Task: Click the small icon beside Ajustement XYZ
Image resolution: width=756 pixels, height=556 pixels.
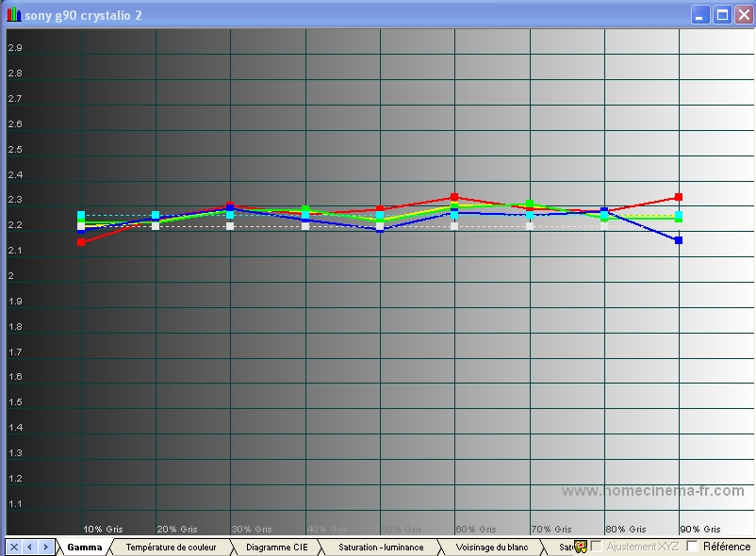Action: [581, 547]
